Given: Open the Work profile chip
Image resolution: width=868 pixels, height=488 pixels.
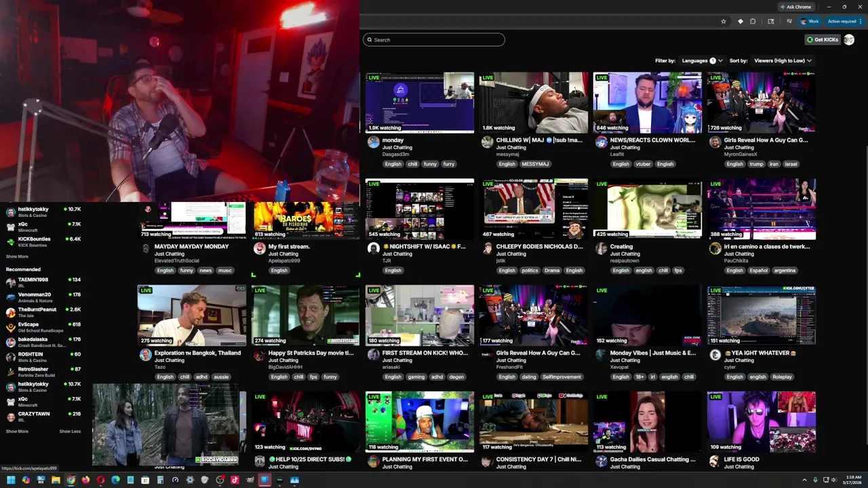Looking at the screenshot, I should (810, 21).
